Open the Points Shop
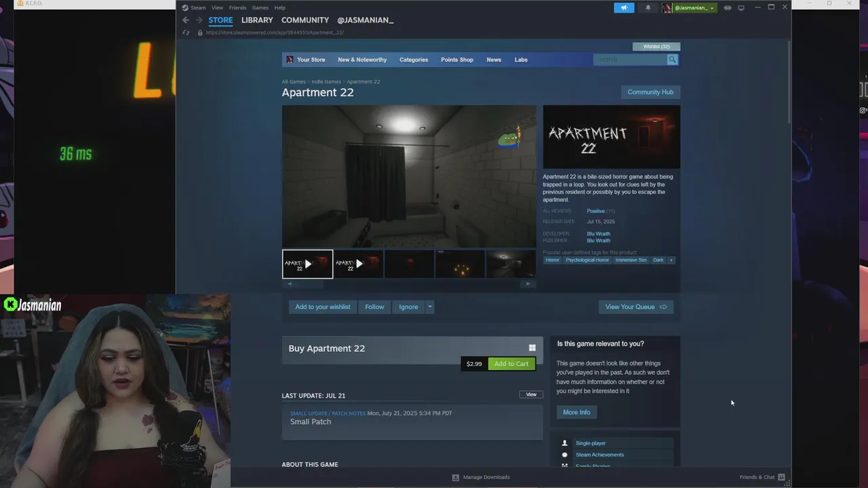The height and width of the screenshot is (488, 868). tap(457, 60)
